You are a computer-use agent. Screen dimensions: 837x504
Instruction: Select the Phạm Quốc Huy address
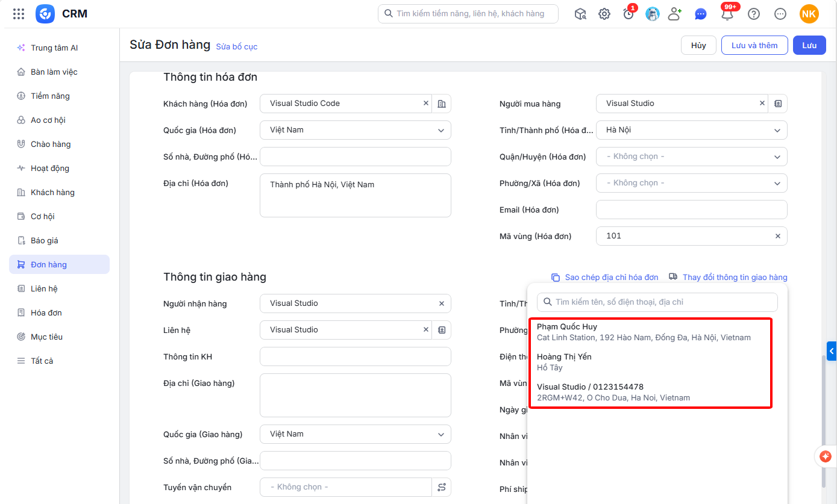pos(651,332)
